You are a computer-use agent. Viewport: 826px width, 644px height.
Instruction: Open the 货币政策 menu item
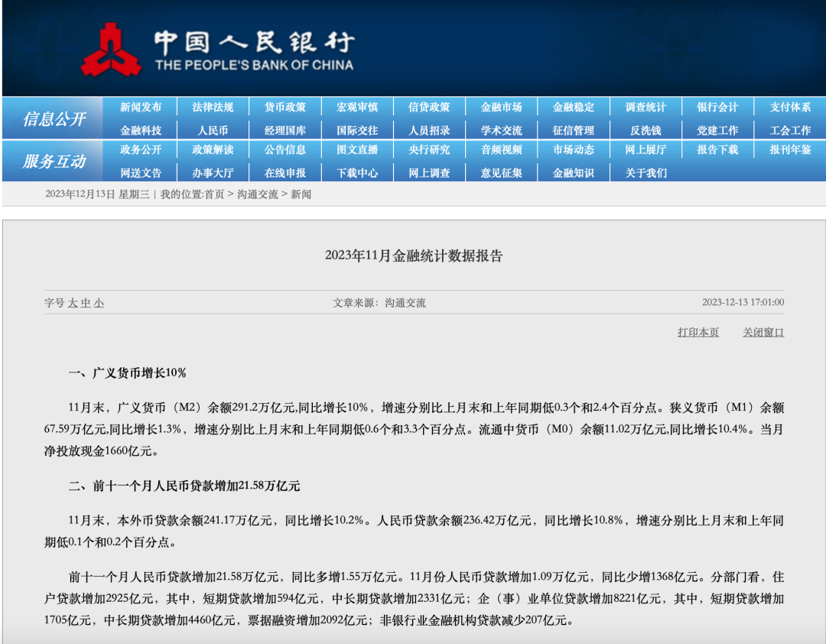pyautogui.click(x=286, y=107)
